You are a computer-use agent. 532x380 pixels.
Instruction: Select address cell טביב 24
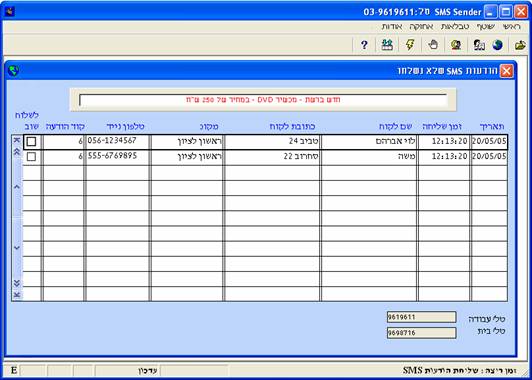tap(272, 142)
